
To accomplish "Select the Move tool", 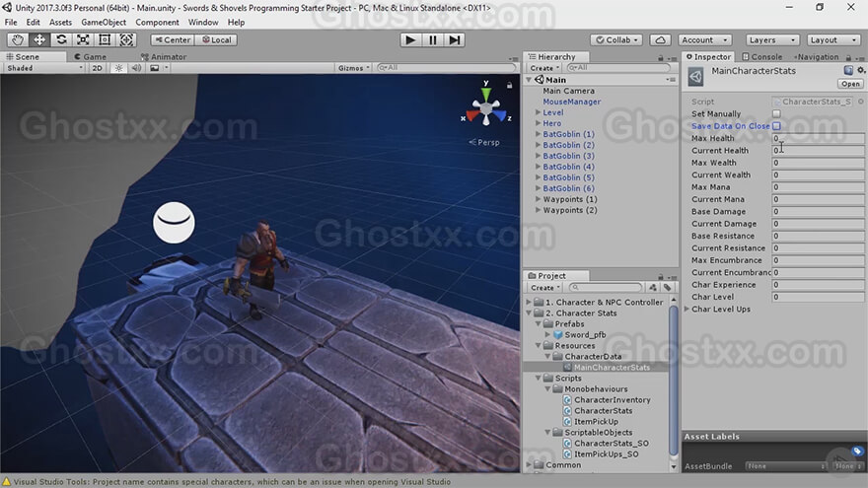I will [x=39, y=39].
